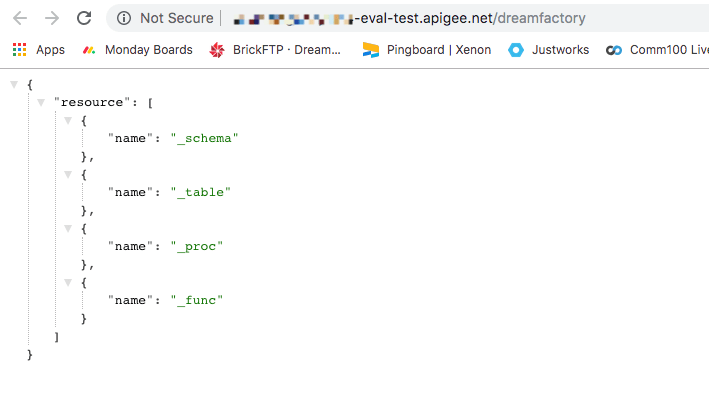Select the "_table" value
The height and width of the screenshot is (412, 709).
[201, 192]
